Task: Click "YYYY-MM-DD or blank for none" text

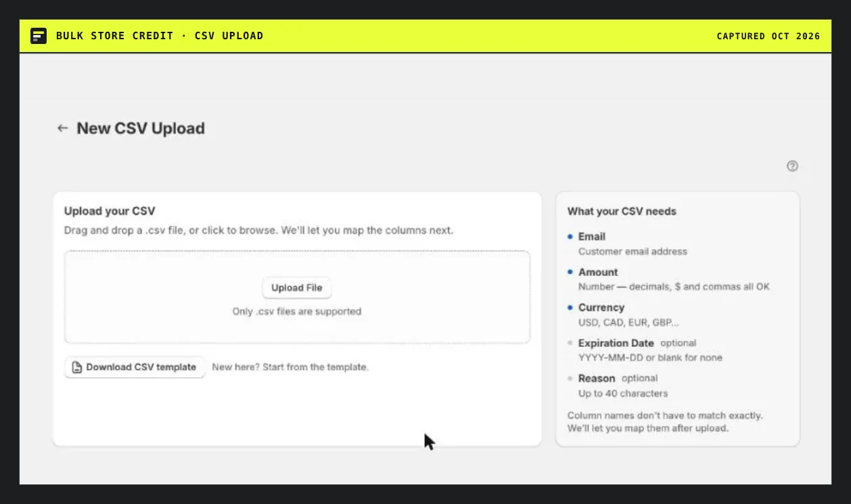Action: (650, 358)
